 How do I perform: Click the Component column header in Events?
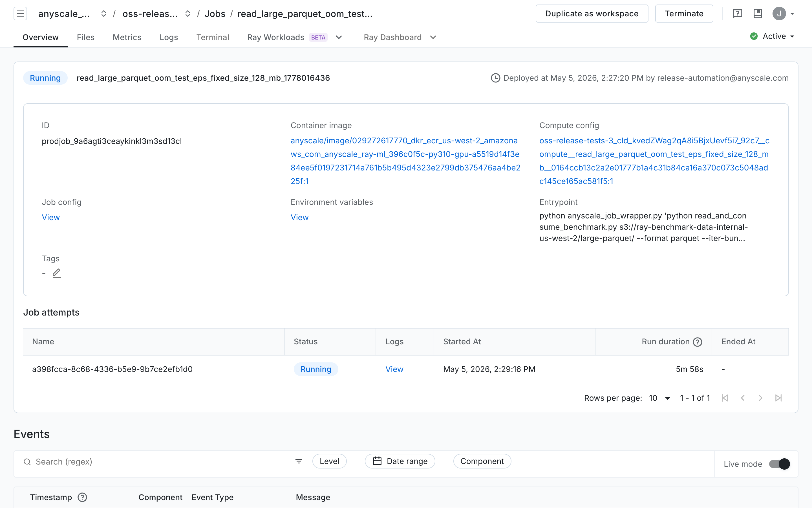point(160,497)
